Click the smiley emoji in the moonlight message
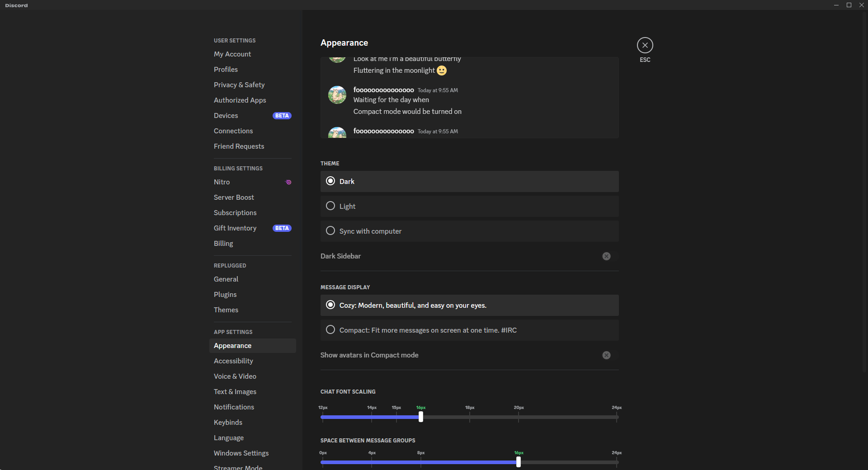 (x=442, y=70)
